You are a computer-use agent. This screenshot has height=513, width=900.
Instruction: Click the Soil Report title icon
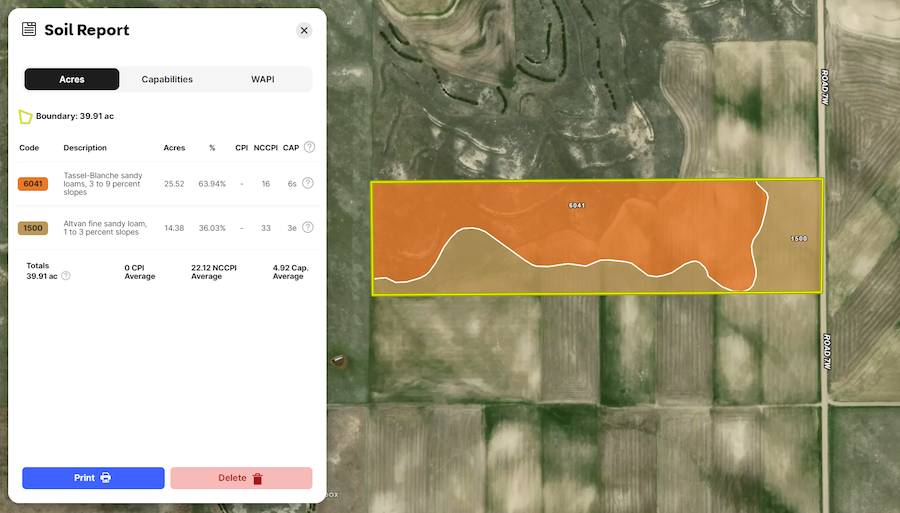(29, 30)
